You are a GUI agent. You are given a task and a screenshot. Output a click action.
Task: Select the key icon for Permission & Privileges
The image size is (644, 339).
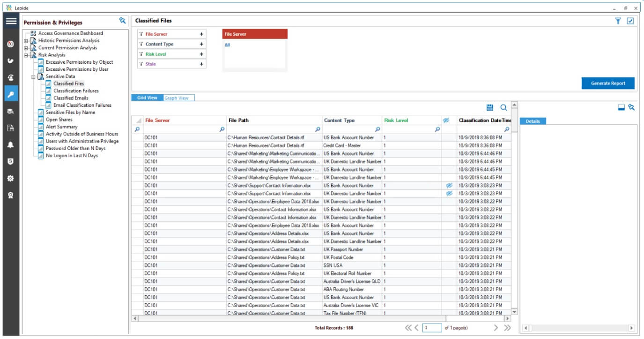pyautogui.click(x=11, y=94)
